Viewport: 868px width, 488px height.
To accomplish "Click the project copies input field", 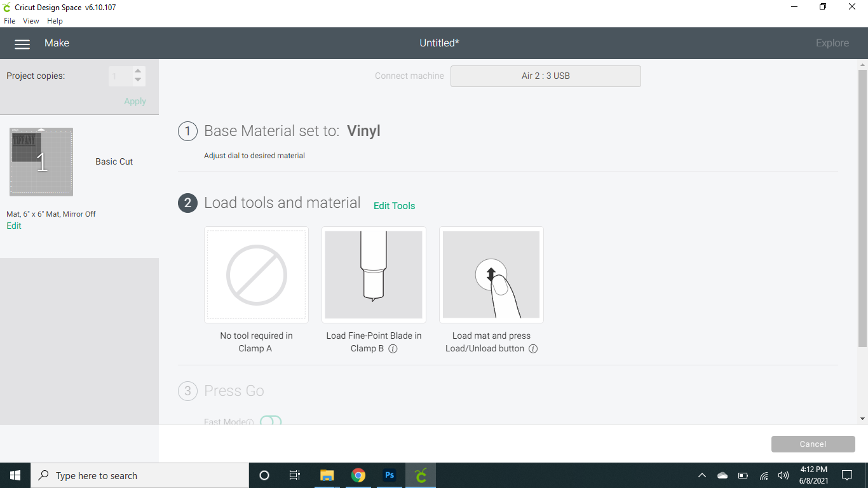I will [x=120, y=76].
